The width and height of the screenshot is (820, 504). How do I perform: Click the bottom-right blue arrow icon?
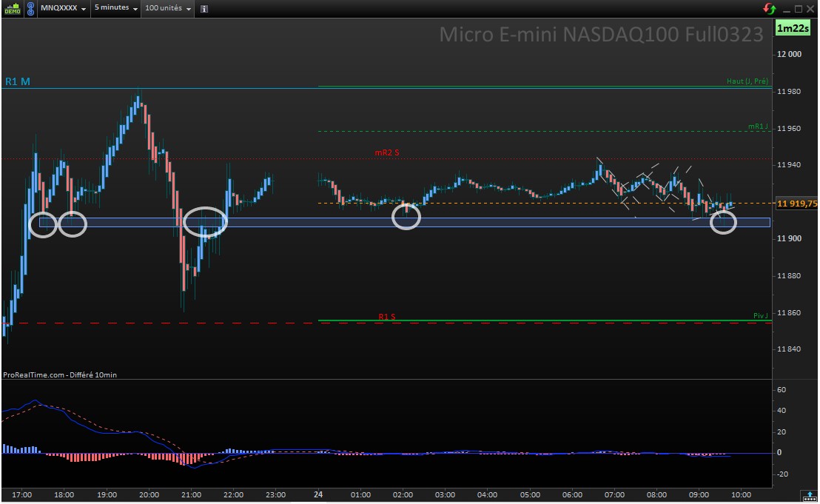(x=810, y=496)
